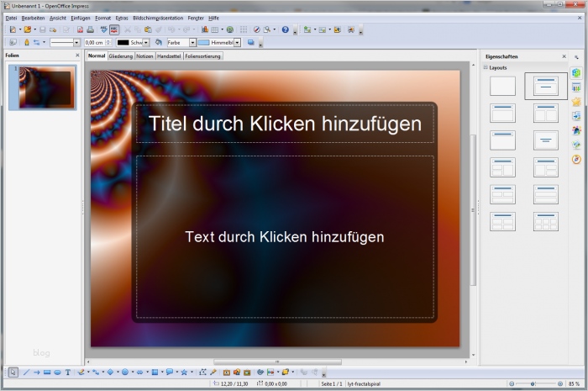The height and width of the screenshot is (391, 588).
Task: Click the Print icon
Action: [91, 29]
